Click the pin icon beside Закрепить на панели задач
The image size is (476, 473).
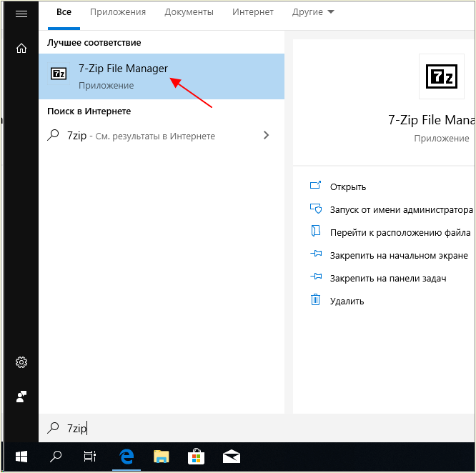pyautogui.click(x=316, y=276)
